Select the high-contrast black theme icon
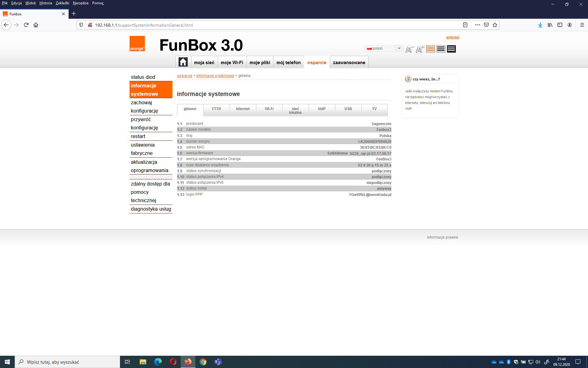Image resolution: width=588 pixels, height=368 pixels. pos(451,49)
